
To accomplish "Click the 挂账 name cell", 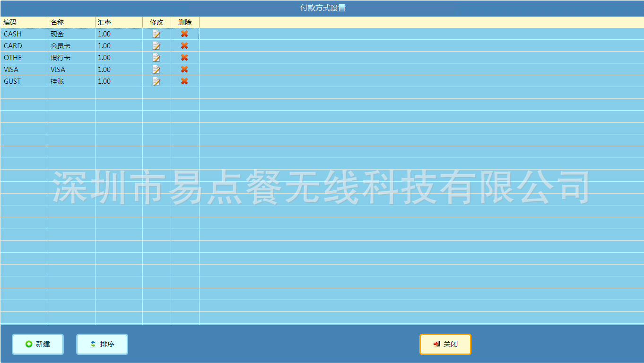I will (x=71, y=81).
